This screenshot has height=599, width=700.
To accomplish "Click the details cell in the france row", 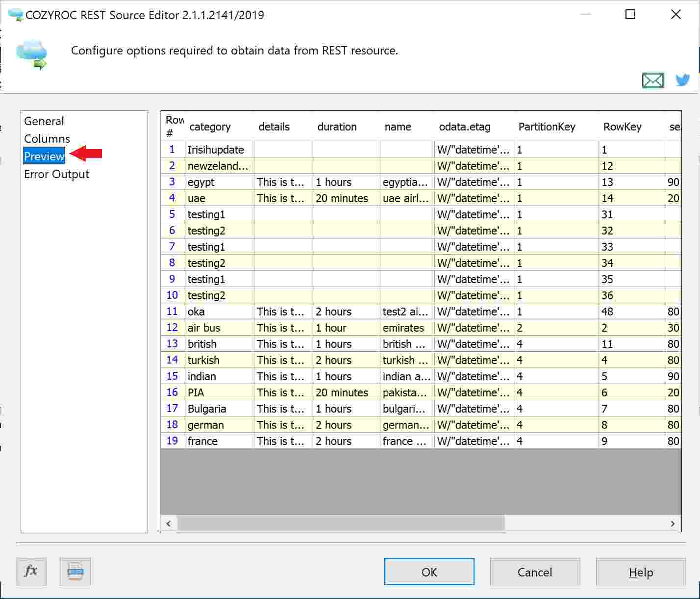I will pyautogui.click(x=283, y=441).
